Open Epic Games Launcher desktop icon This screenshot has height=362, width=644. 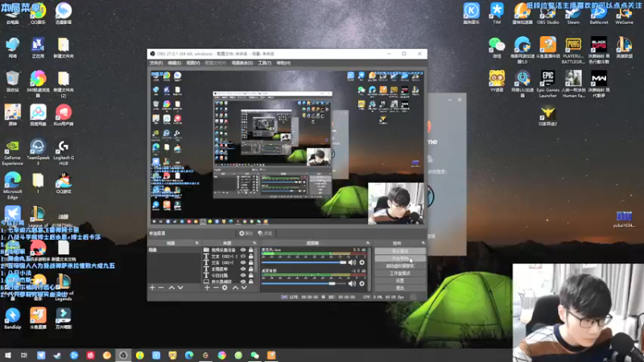[x=548, y=84]
